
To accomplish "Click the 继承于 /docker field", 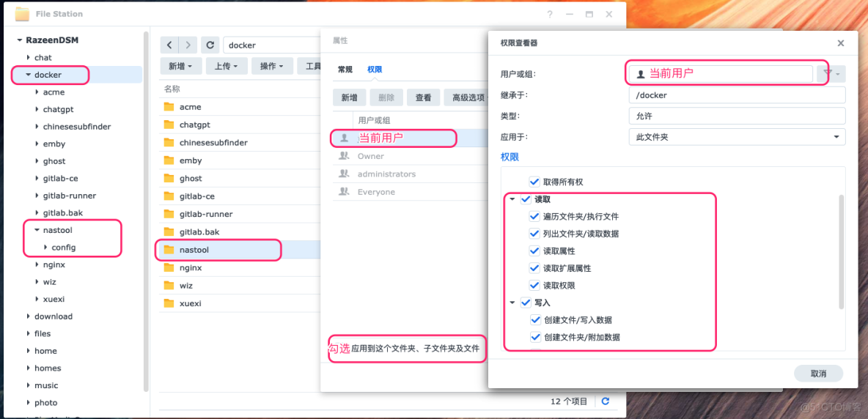I will pos(738,94).
